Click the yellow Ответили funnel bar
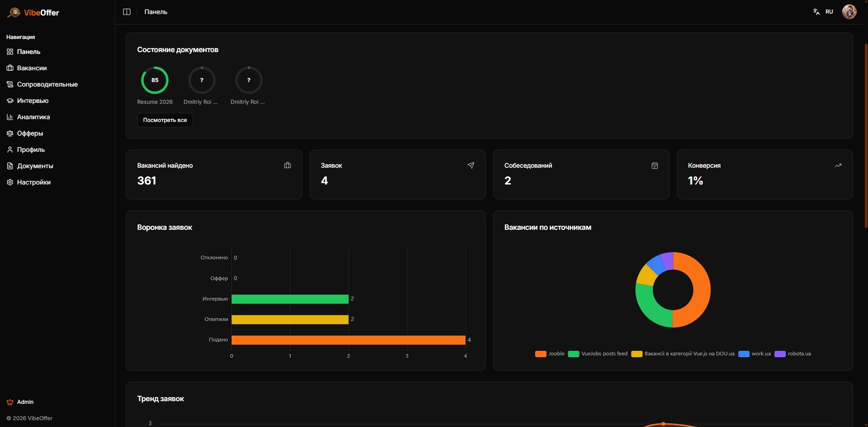This screenshot has width=868, height=427. (x=290, y=320)
